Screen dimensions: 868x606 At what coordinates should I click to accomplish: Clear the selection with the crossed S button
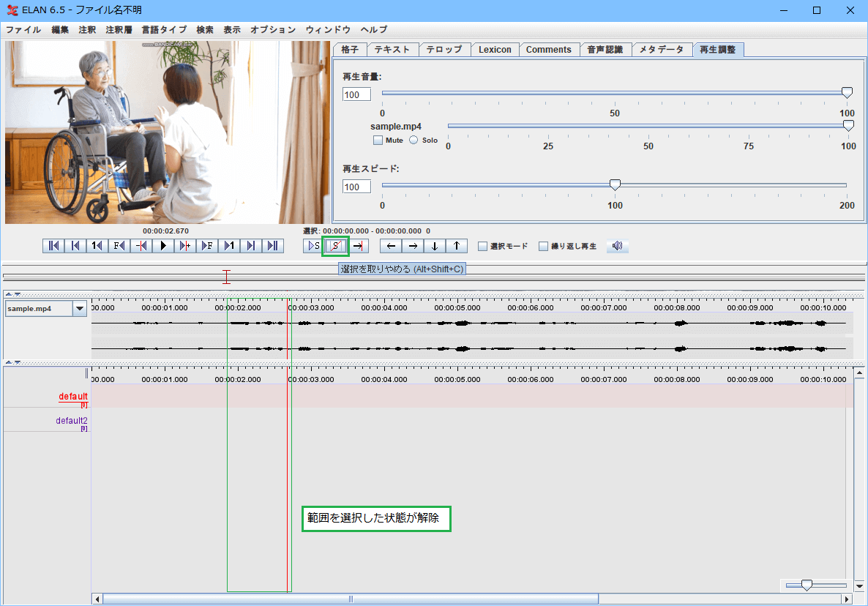click(x=335, y=246)
